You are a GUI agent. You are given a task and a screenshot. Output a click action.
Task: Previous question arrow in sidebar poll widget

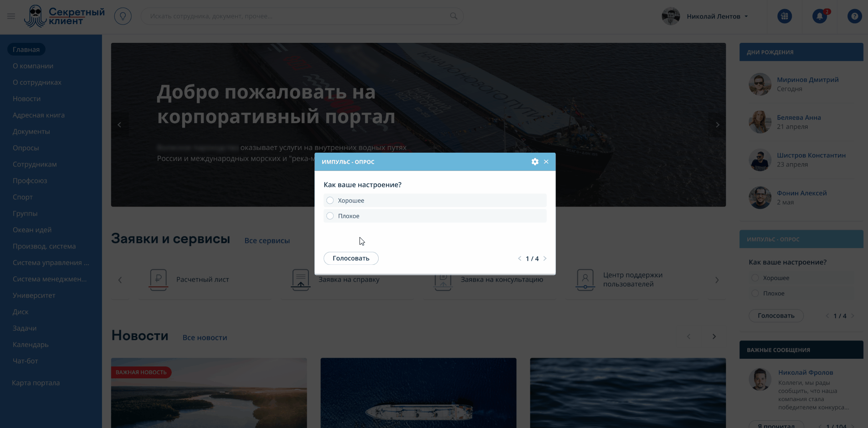point(827,316)
